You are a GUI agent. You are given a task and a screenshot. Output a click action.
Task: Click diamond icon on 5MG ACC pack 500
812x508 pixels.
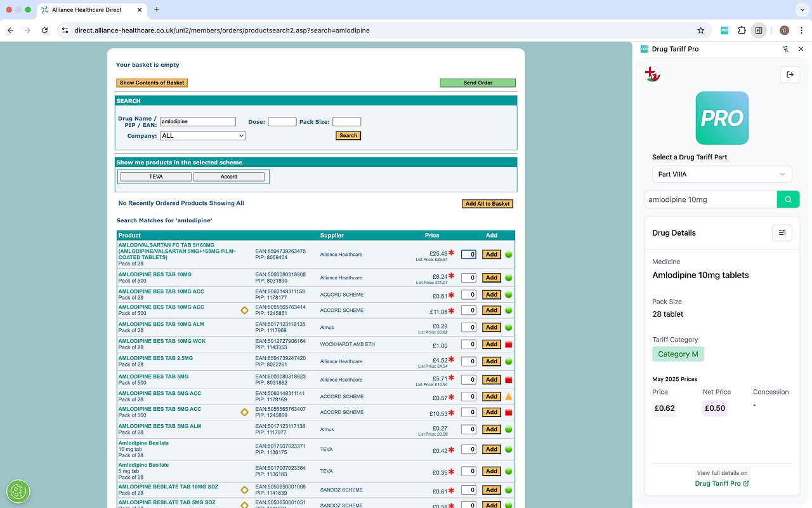pos(244,412)
